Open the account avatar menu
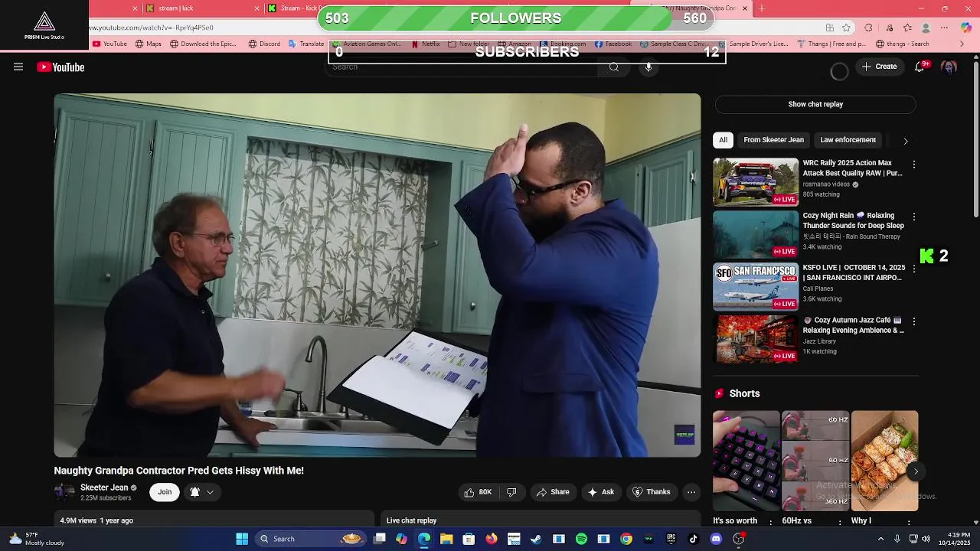 [x=949, y=67]
